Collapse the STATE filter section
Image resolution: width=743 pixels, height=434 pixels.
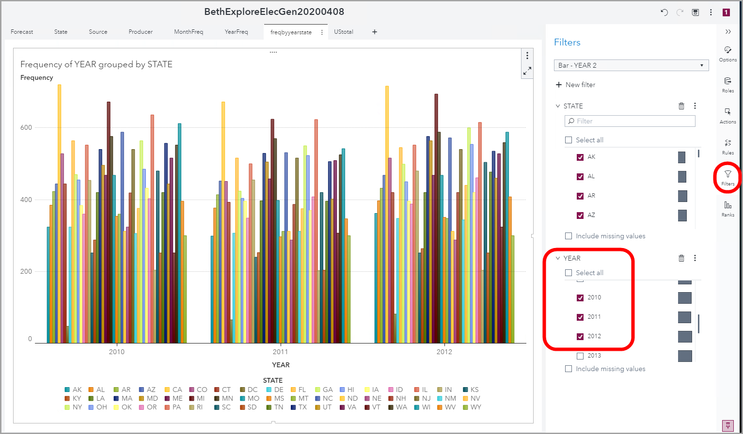(558, 106)
